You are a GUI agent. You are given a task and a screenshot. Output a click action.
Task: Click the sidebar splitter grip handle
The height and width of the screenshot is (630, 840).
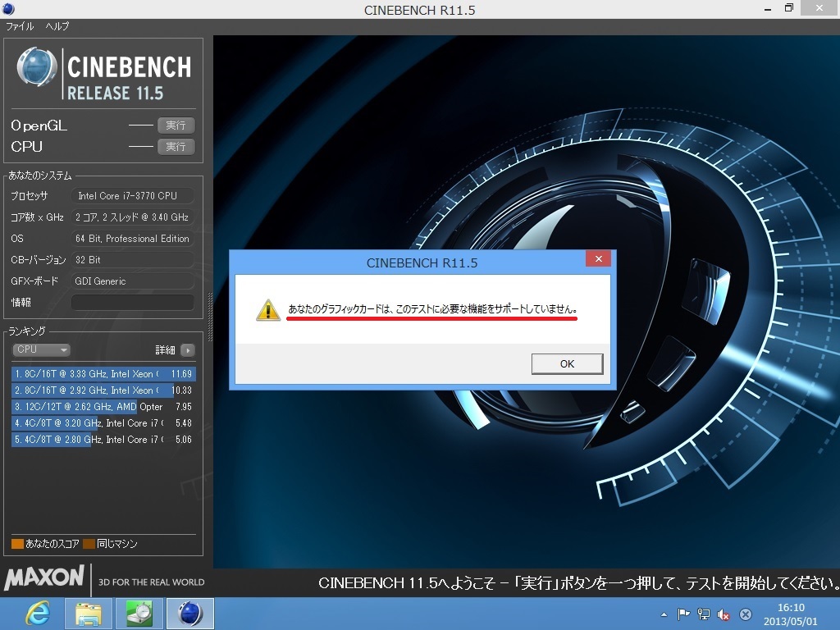(x=210, y=317)
